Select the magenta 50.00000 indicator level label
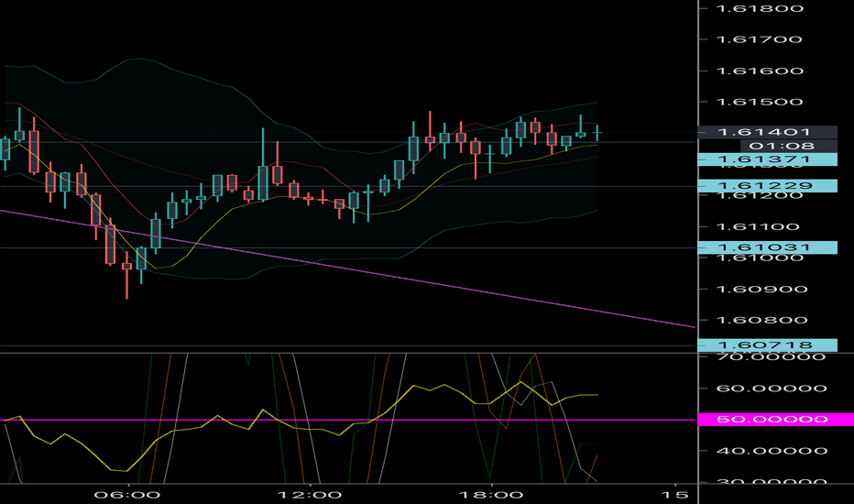The width and height of the screenshot is (854, 504). coord(766,420)
